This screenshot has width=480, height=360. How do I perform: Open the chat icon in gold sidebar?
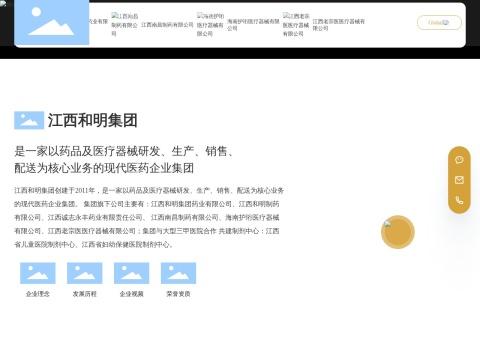[x=459, y=160]
